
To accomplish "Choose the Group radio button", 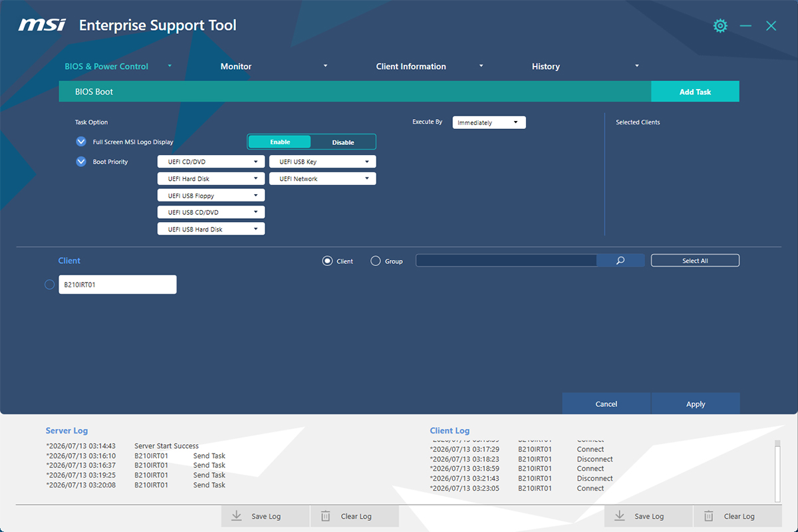I will point(375,261).
